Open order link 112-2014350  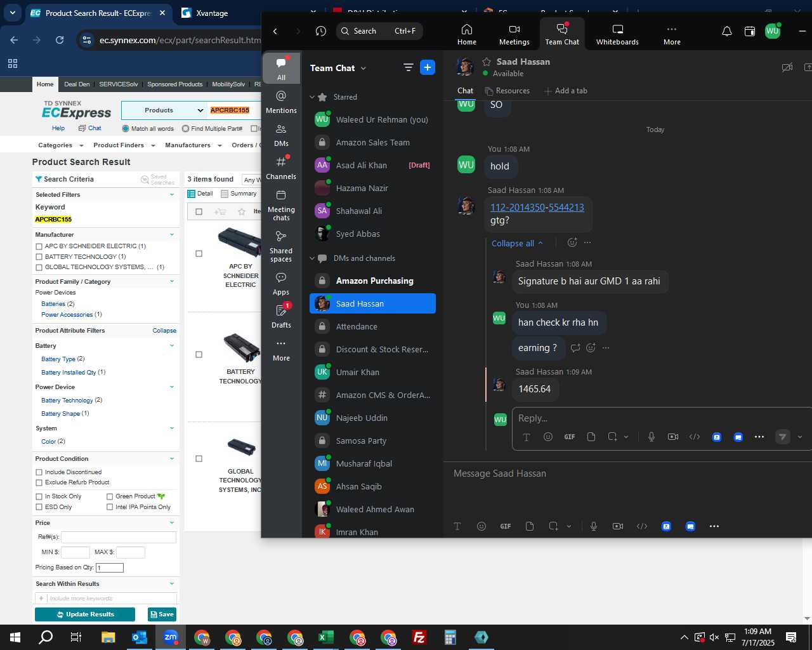coord(517,207)
